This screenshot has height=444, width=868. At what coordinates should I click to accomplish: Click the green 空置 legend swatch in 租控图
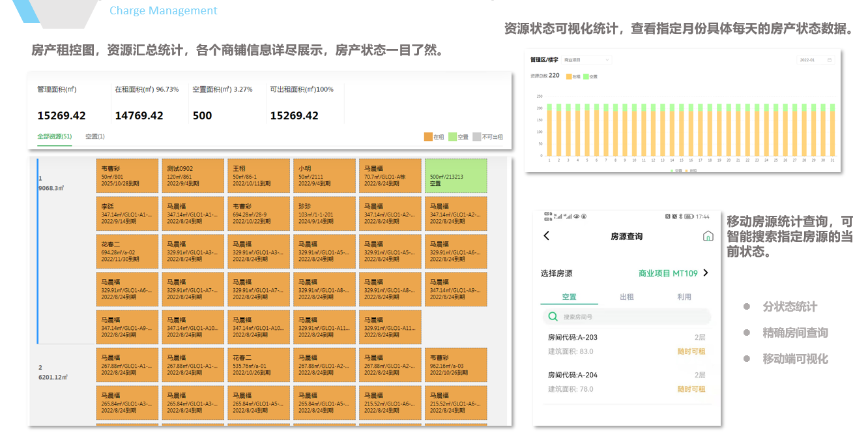coord(452,137)
